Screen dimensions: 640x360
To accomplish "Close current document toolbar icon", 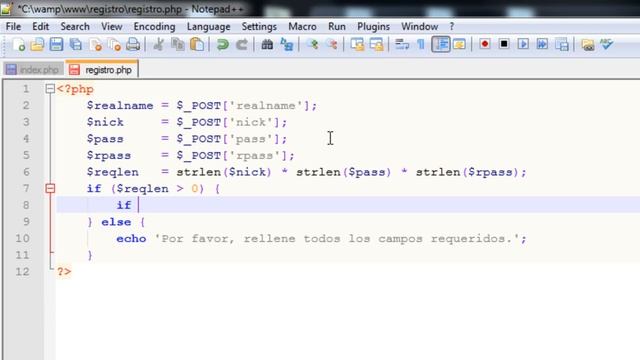I will pyautogui.click(x=96, y=44).
